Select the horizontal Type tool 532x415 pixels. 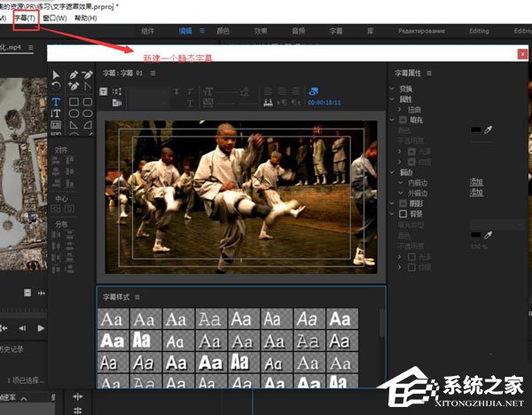pos(57,102)
